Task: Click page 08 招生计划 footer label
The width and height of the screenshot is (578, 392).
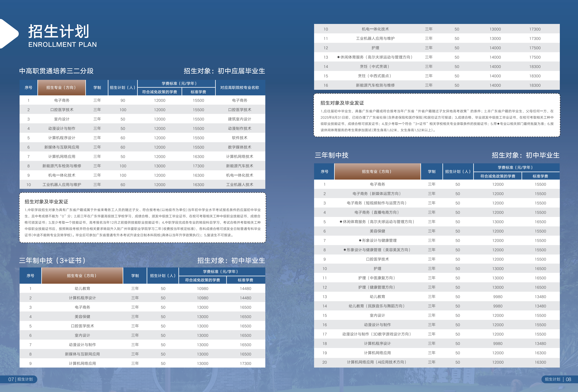Action: point(557,379)
